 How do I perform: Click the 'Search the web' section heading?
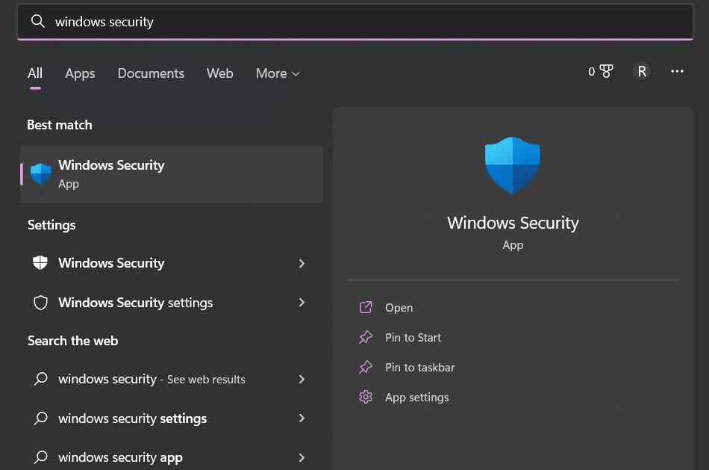point(73,341)
